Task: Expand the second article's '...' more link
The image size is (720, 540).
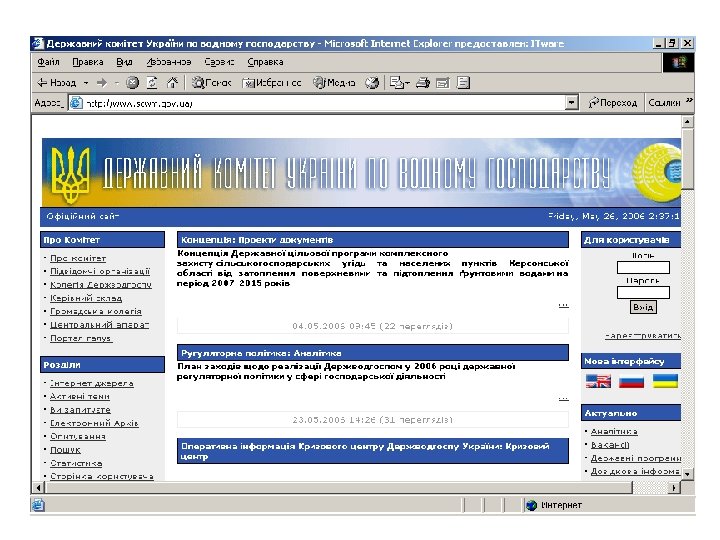Action: coord(563,398)
